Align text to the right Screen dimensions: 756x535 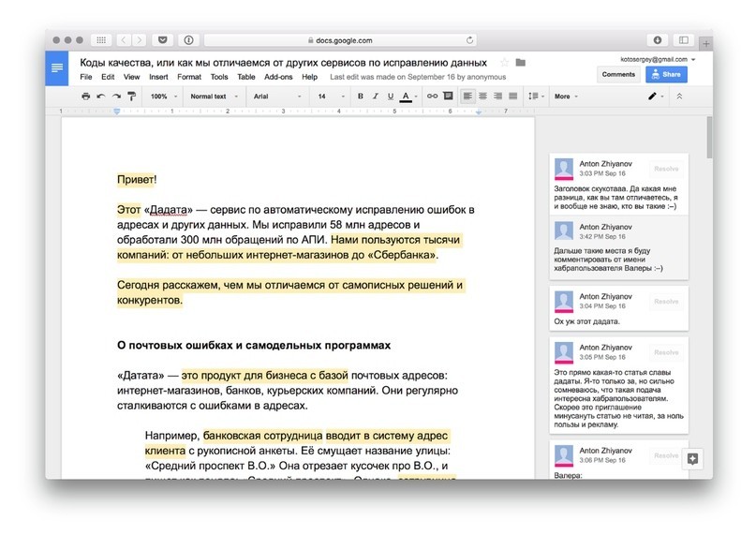point(497,96)
